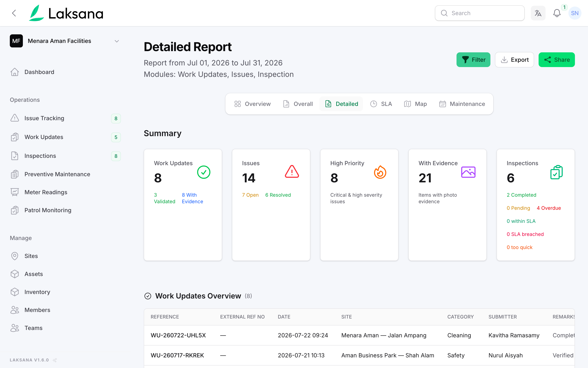The image size is (588, 368).
Task: Click the High Priority flame icon
Action: click(x=380, y=172)
